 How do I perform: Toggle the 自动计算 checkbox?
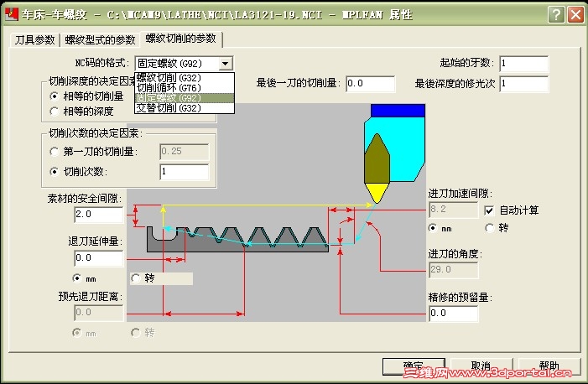coord(489,210)
